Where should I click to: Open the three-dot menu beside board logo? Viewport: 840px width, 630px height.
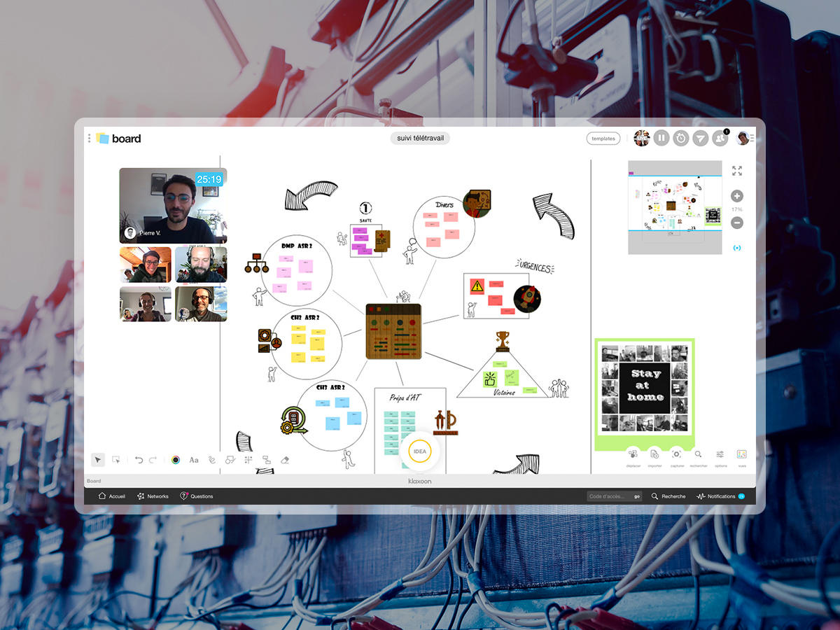[89, 139]
